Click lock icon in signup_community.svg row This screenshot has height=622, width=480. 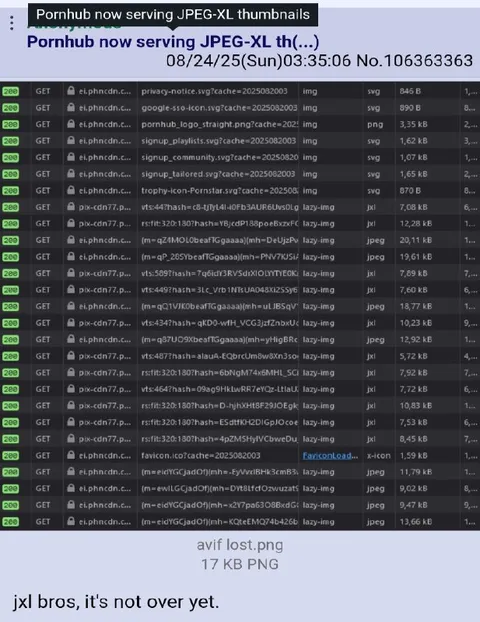pyautogui.click(x=71, y=157)
